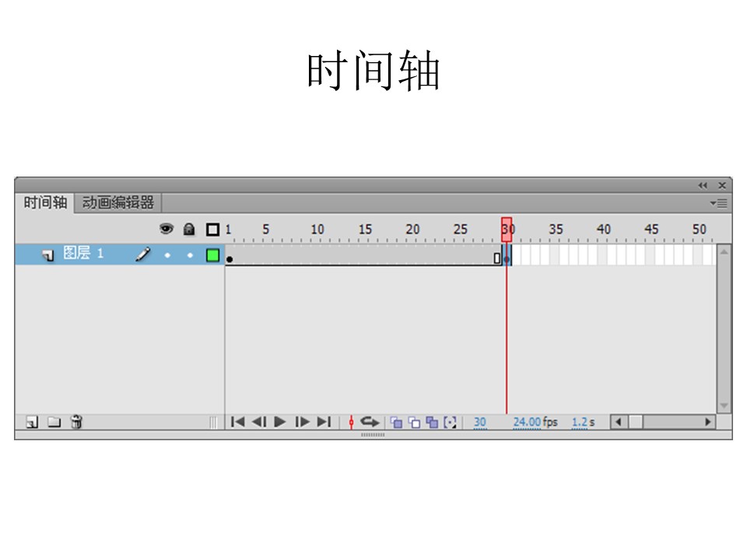The height and width of the screenshot is (560, 747).
Task: Select the red playhead at frame 30
Action: coord(508,229)
